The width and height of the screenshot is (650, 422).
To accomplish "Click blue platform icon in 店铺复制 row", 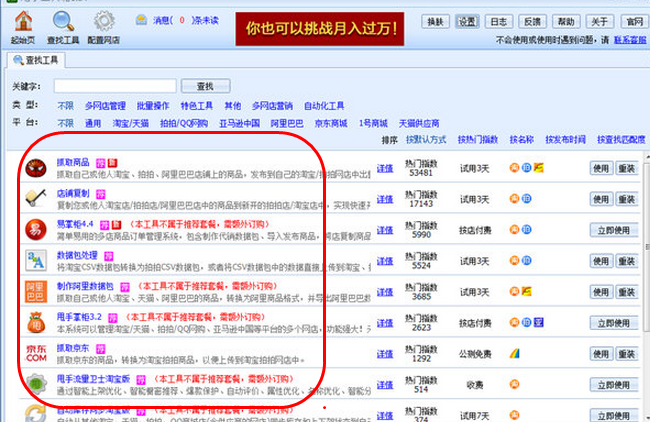I will (x=526, y=199).
